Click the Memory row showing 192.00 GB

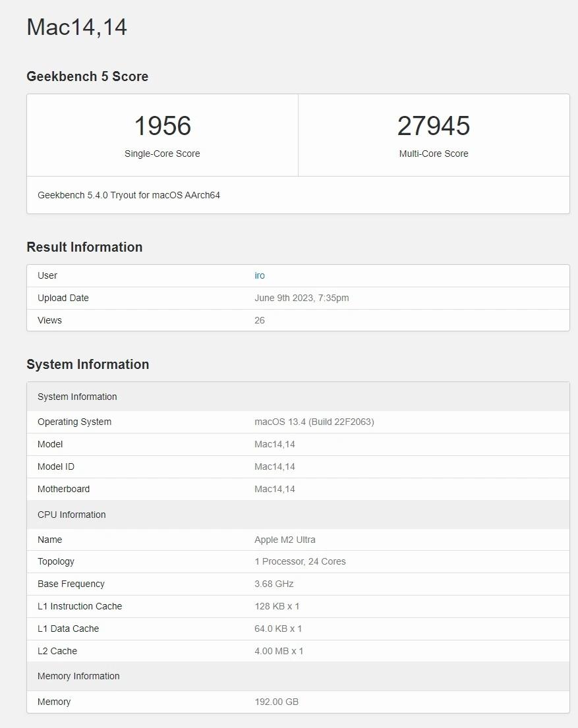(x=276, y=702)
